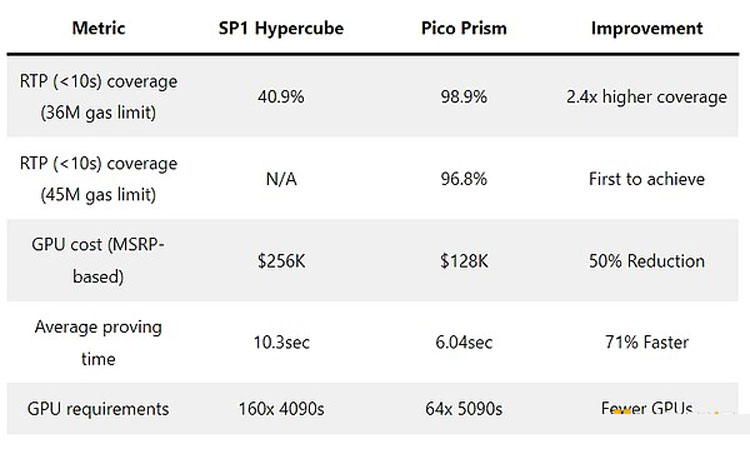Select the 71% Faster cell
Image resolution: width=750 pixels, height=449 pixels.
coord(646,343)
